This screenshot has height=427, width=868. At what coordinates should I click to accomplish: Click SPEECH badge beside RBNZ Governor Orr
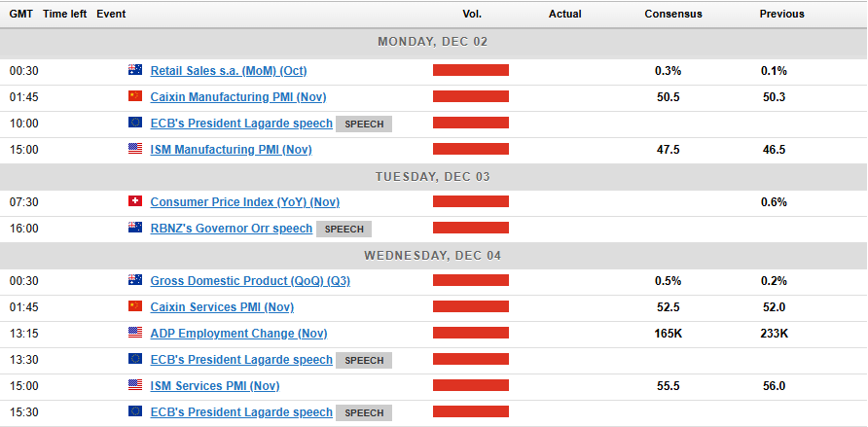click(x=344, y=230)
